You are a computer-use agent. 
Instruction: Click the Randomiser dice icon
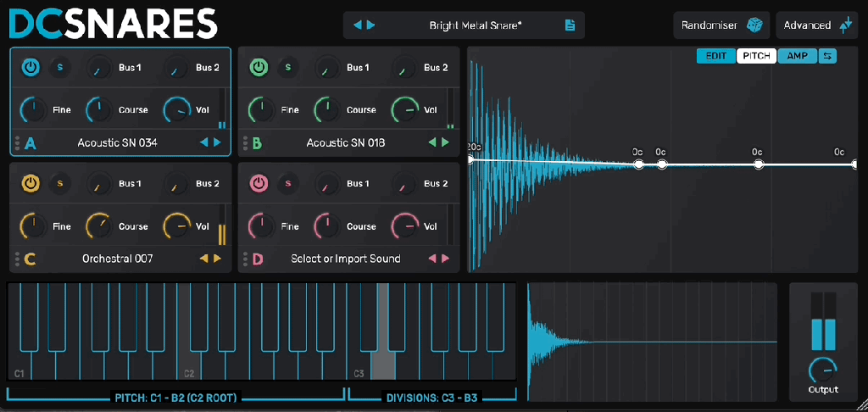(754, 25)
